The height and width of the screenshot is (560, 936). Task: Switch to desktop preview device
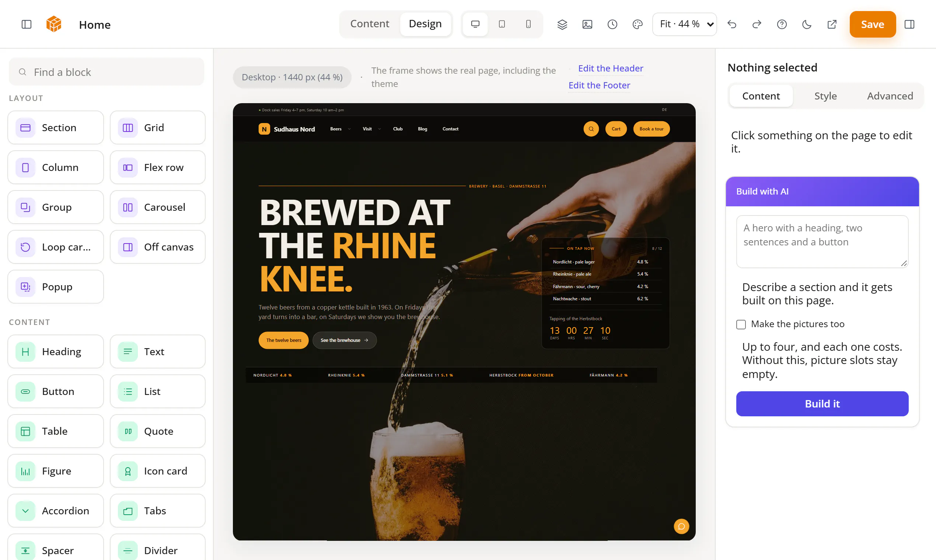click(x=475, y=24)
